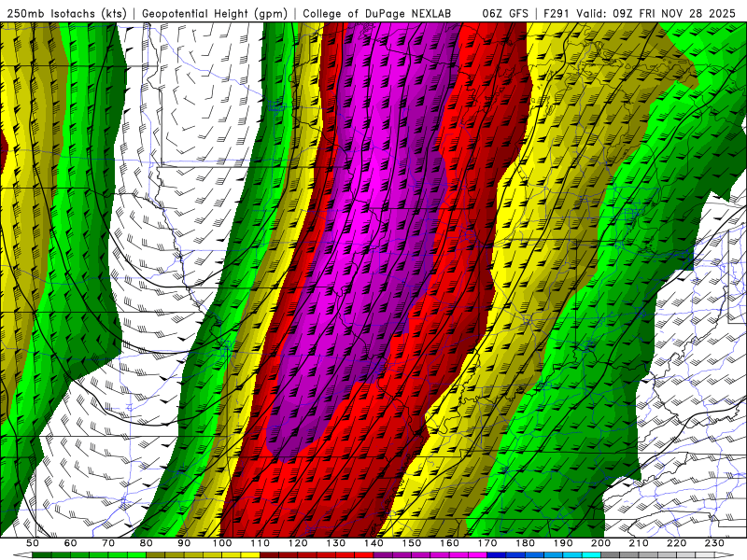Image resolution: width=747 pixels, height=560 pixels.
Task: Click the 'Geopotential Height (gpm)' header label
Action: point(215,14)
